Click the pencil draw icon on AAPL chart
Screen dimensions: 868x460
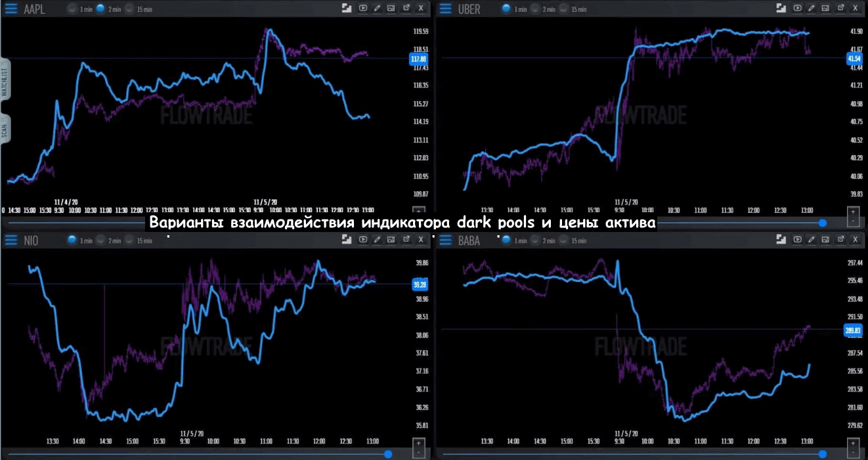[377, 9]
